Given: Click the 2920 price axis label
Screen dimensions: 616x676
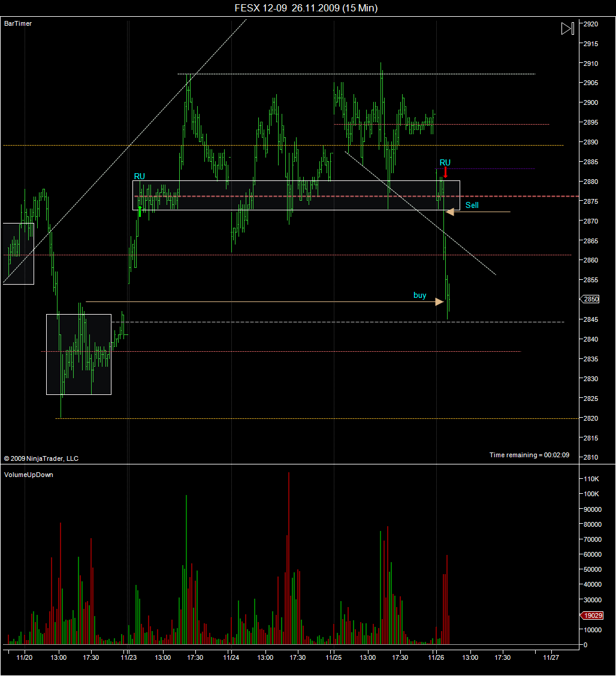Looking at the screenshot, I should pos(591,24).
